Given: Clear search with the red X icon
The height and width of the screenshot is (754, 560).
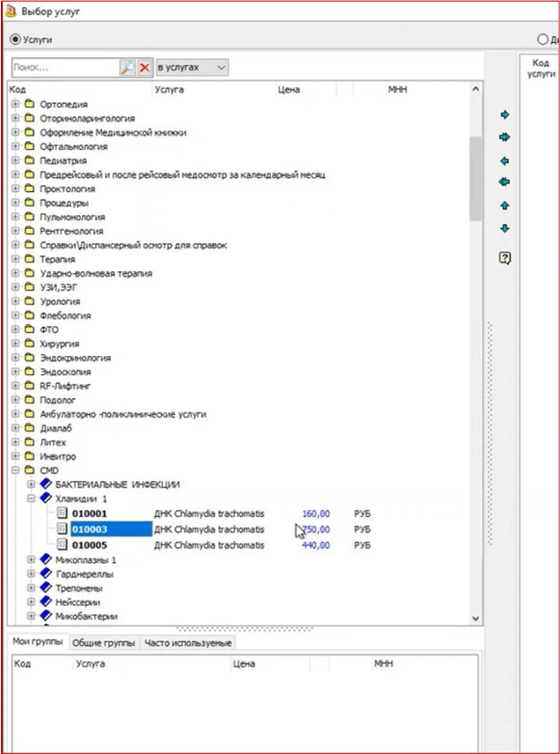Looking at the screenshot, I should (144, 68).
